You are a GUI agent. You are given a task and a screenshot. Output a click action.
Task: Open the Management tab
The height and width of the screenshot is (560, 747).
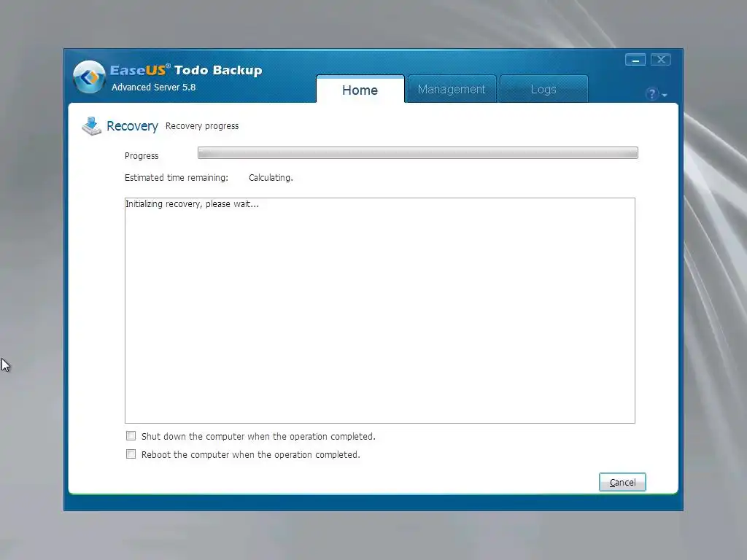click(451, 89)
